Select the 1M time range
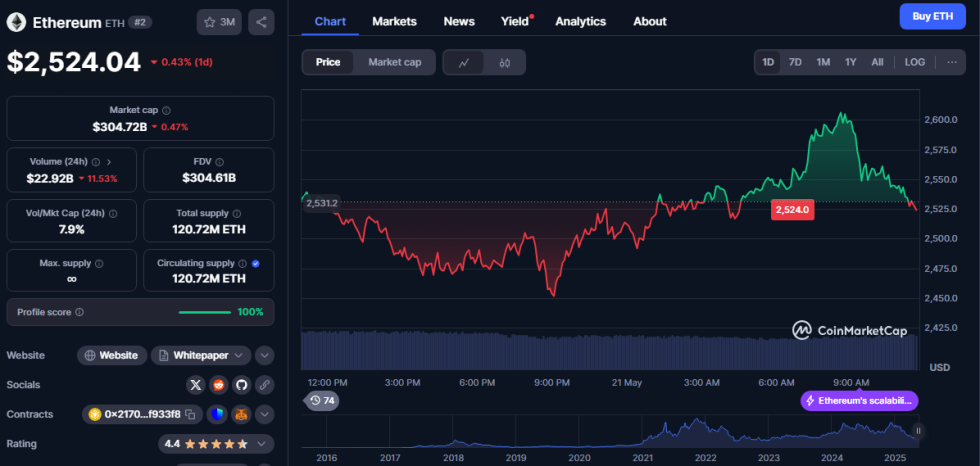The width and height of the screenshot is (980, 466). [x=823, y=62]
